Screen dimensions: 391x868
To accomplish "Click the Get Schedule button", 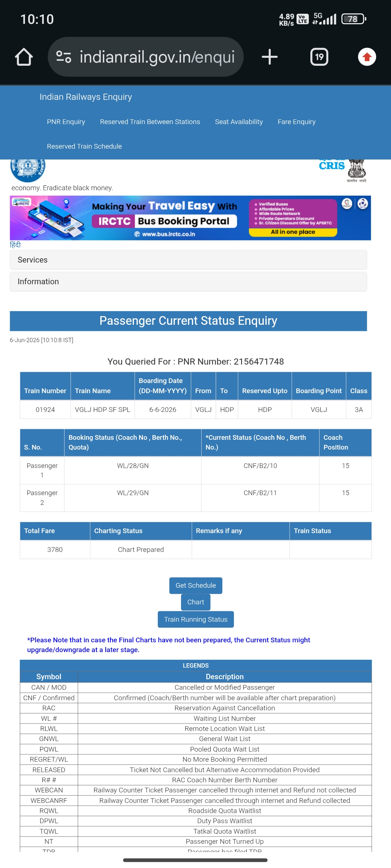I will 195,586.
